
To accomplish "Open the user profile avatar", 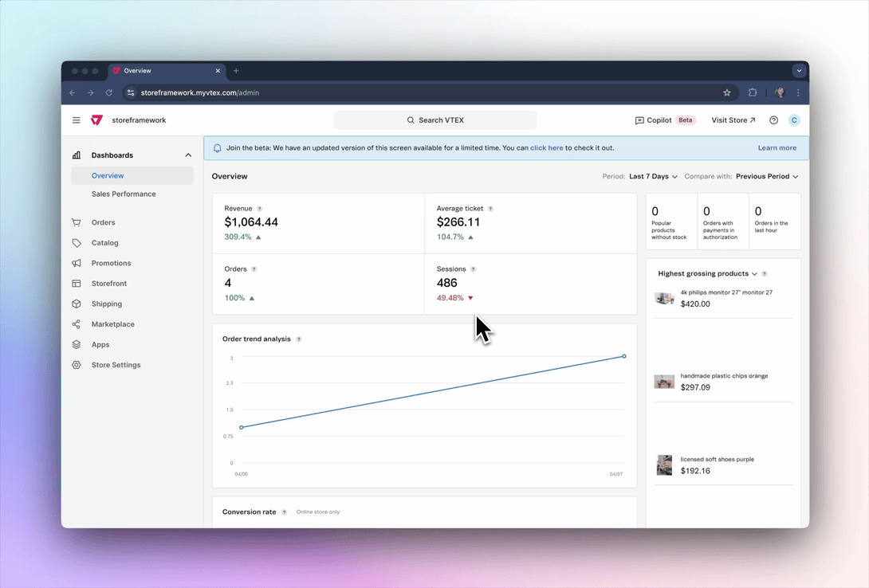I will click(794, 120).
